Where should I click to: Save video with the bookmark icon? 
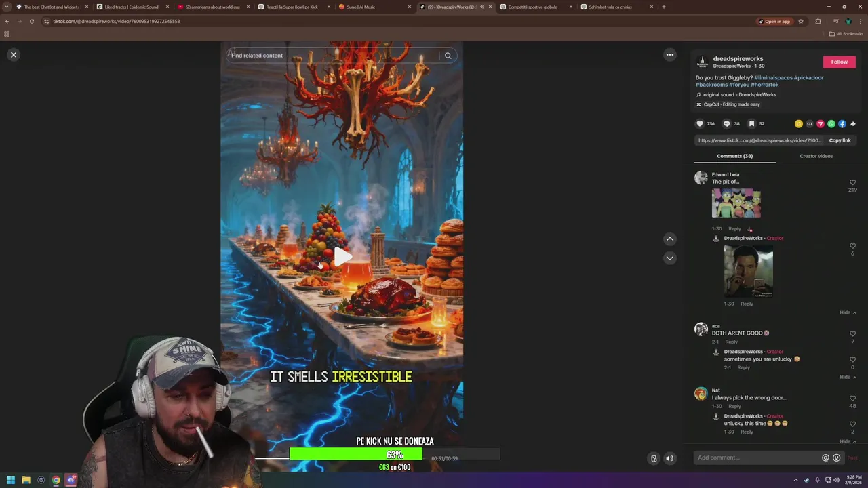click(x=751, y=124)
